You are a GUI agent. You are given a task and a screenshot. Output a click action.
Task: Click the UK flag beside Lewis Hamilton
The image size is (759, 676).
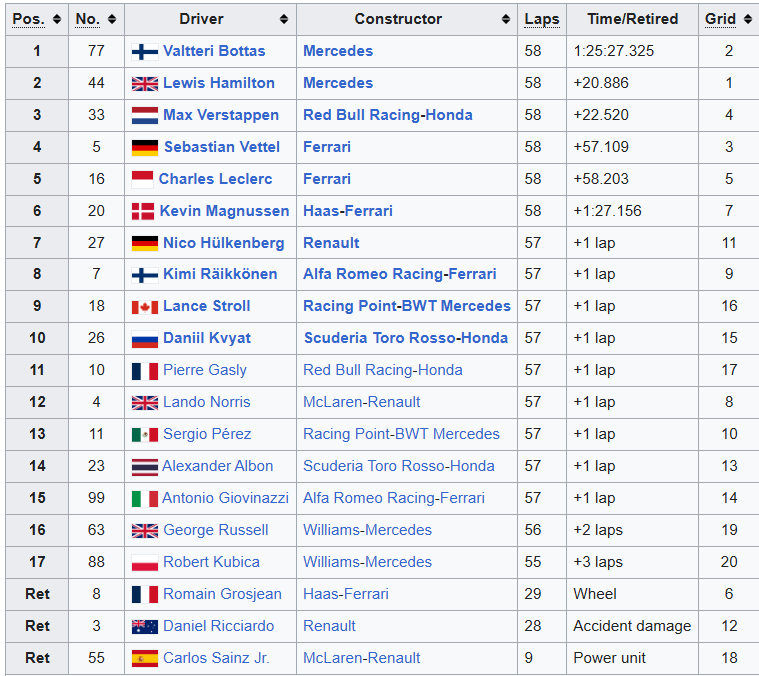145,84
